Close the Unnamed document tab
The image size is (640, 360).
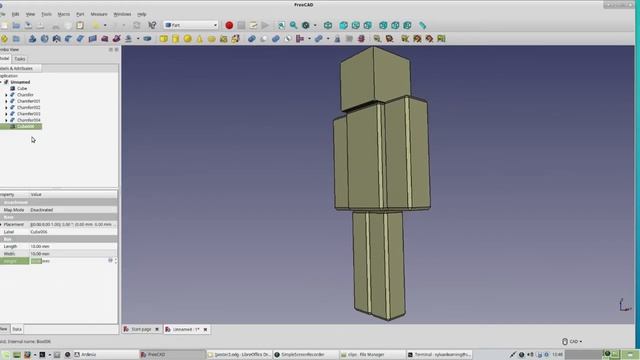(205, 329)
